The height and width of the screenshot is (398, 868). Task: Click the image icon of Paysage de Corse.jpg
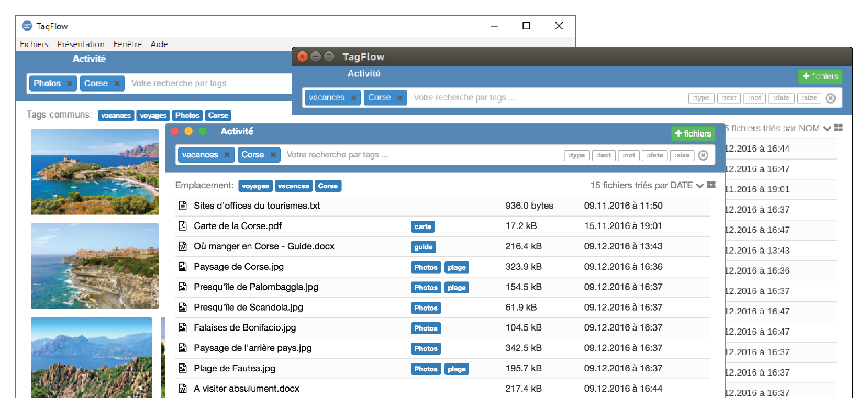click(x=183, y=267)
